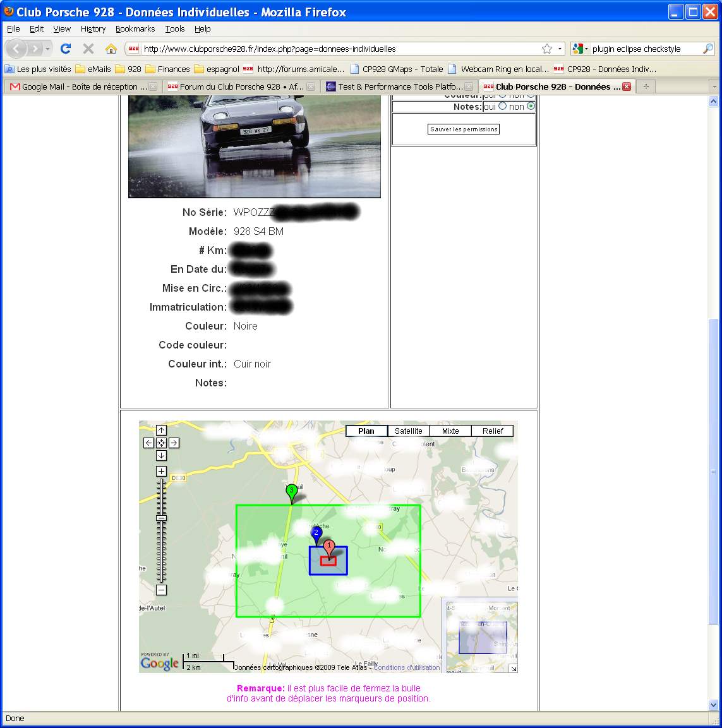Open the File menu
This screenshot has width=722, height=728.
click(13, 29)
